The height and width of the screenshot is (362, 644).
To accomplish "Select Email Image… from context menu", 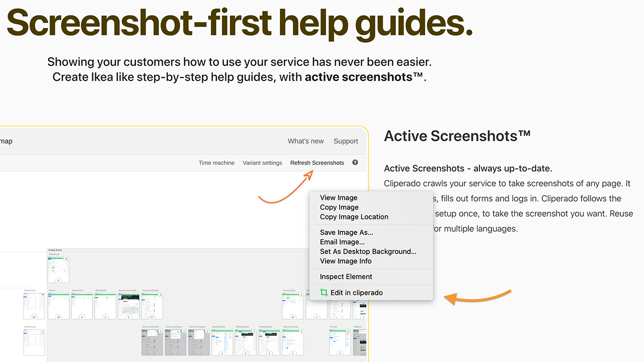I will pyautogui.click(x=342, y=242).
